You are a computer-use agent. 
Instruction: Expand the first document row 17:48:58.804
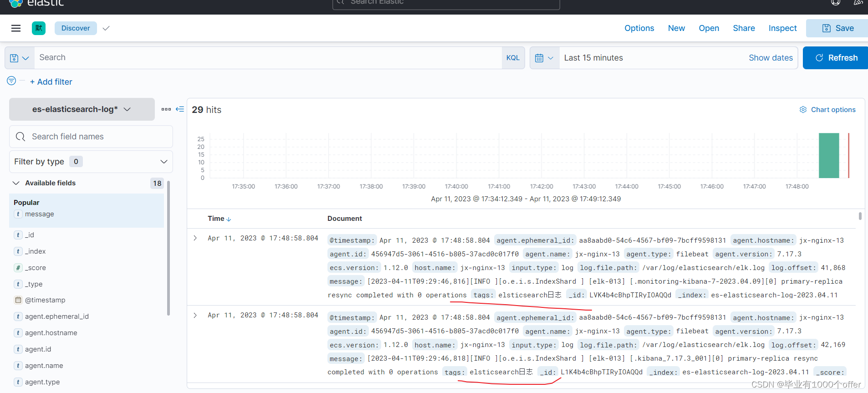tap(195, 238)
